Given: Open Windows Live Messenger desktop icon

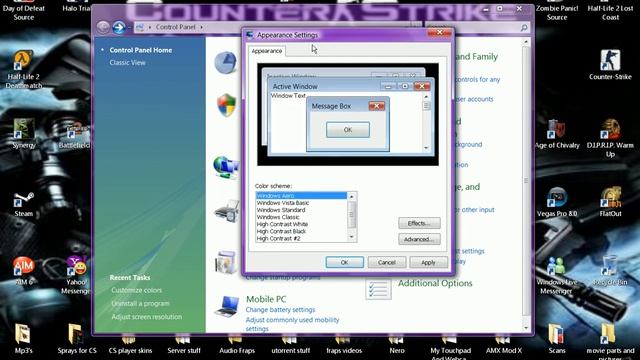Looking at the screenshot, I should [557, 266].
